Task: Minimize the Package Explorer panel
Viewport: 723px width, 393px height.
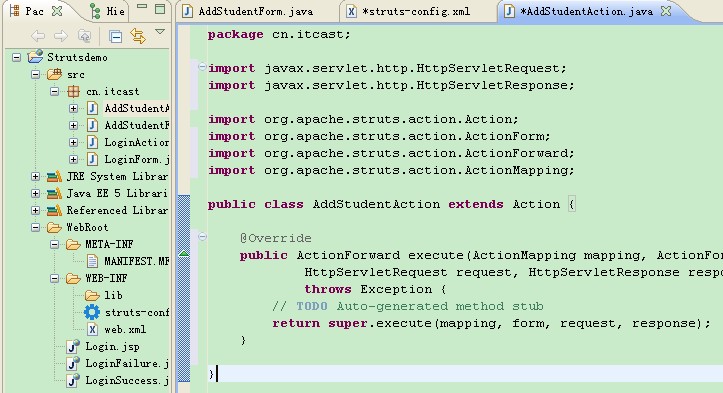Action: (x=142, y=7)
